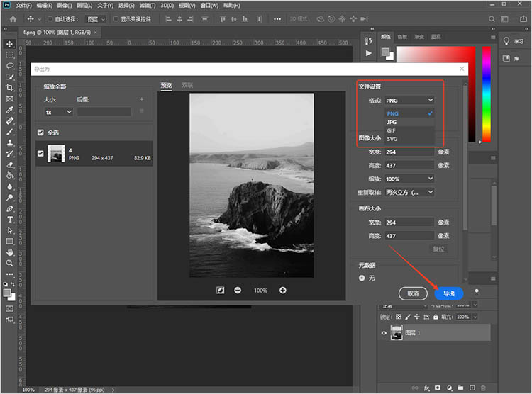The image size is (532, 394).
Task: Select the Eyedropper tool
Action: click(9, 110)
